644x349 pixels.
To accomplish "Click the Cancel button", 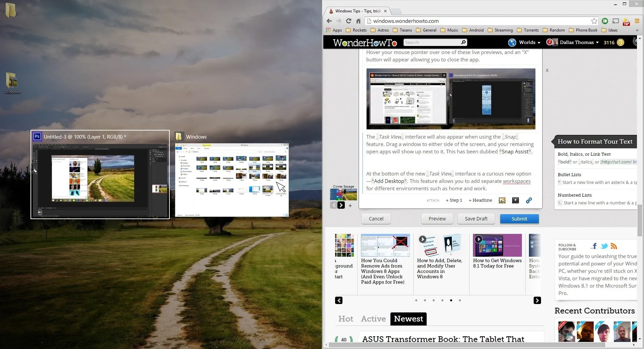I will (376, 219).
